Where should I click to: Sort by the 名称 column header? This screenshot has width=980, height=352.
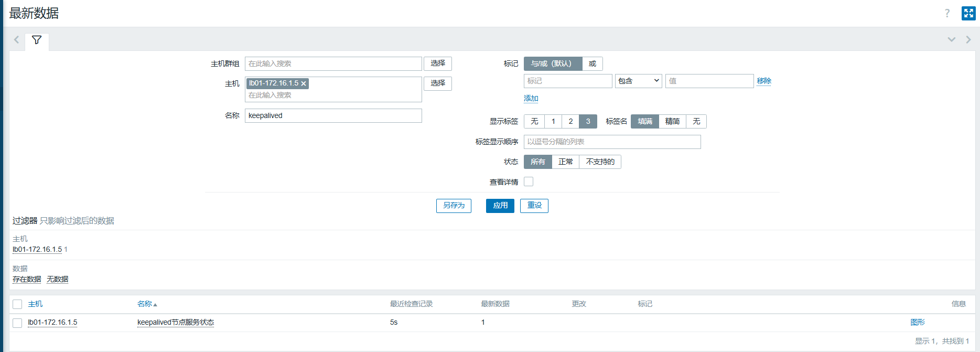pos(145,304)
